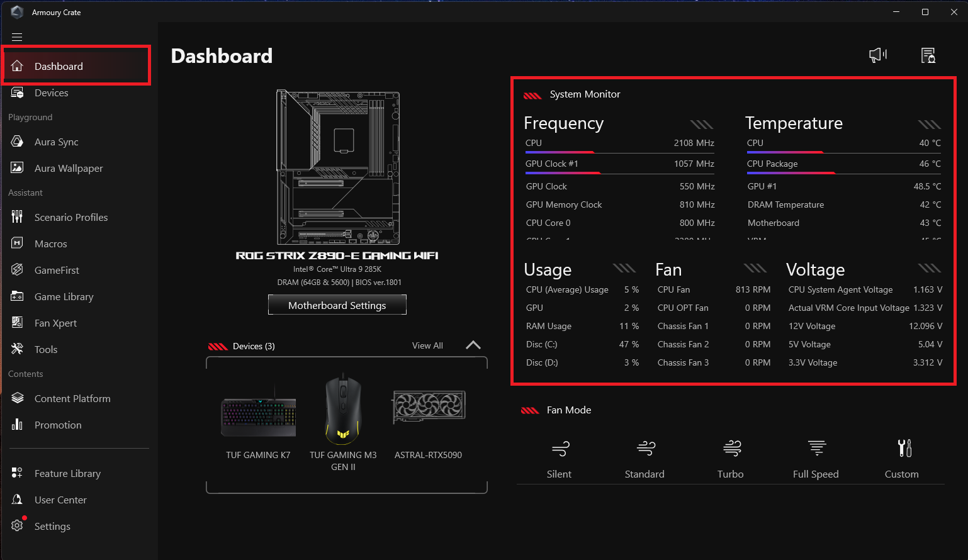Open Fan Xpert menu label

[56, 323]
